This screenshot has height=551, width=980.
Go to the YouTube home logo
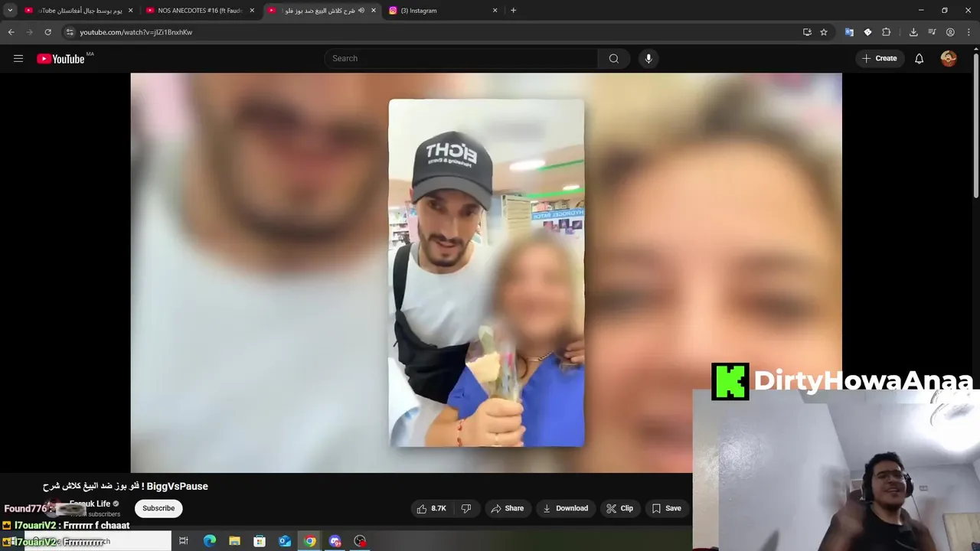coord(60,59)
